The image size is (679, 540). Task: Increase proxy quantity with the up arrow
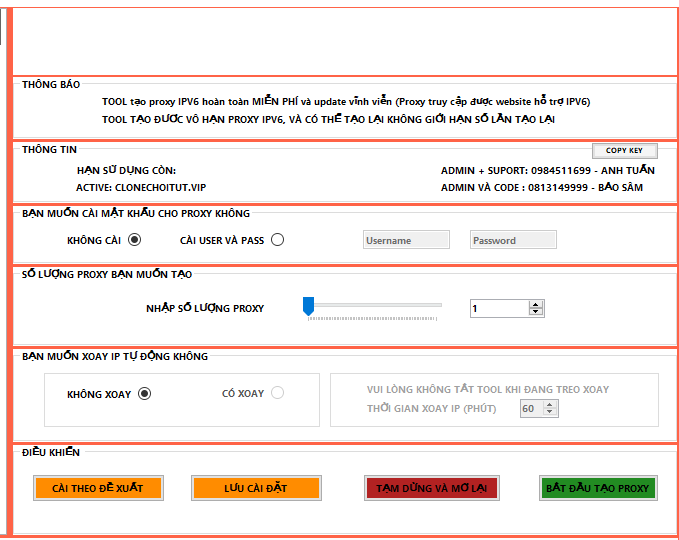536,305
